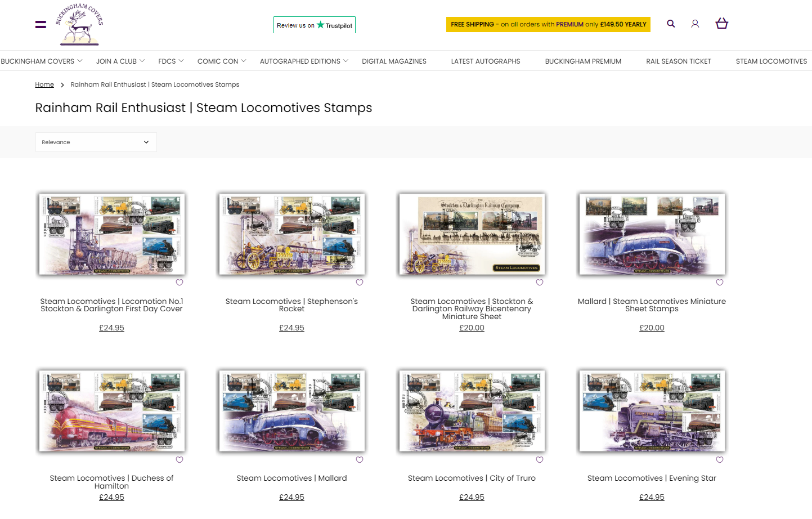Open the search magnifier icon

coord(671,24)
